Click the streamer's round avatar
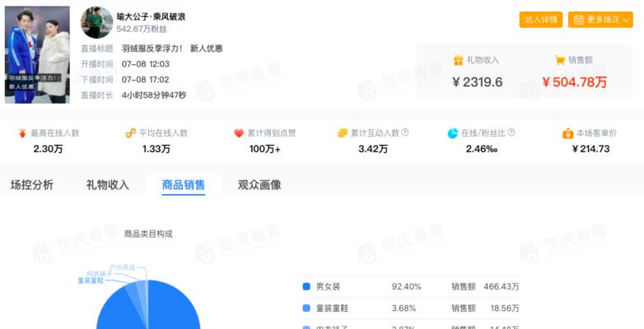This screenshot has height=329, width=644. (96, 22)
